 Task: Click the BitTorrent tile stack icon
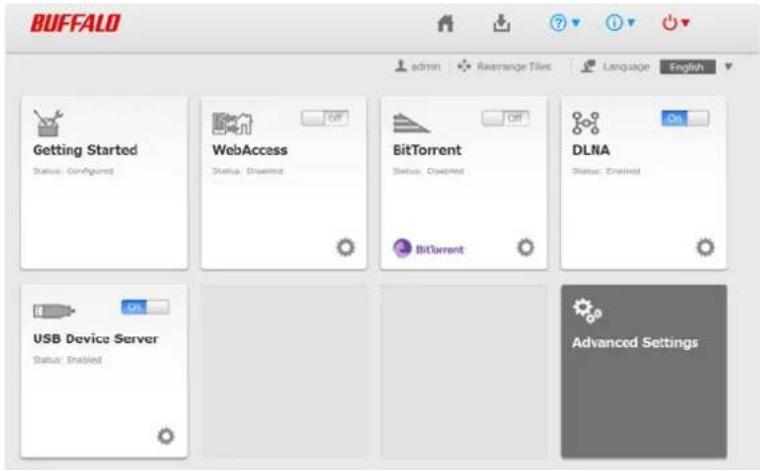click(x=411, y=123)
